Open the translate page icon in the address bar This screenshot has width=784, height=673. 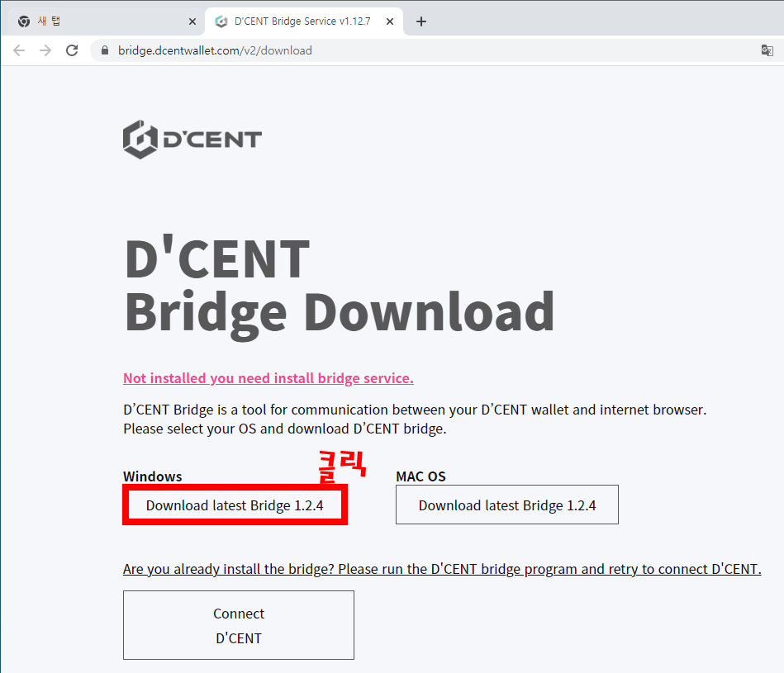click(767, 50)
